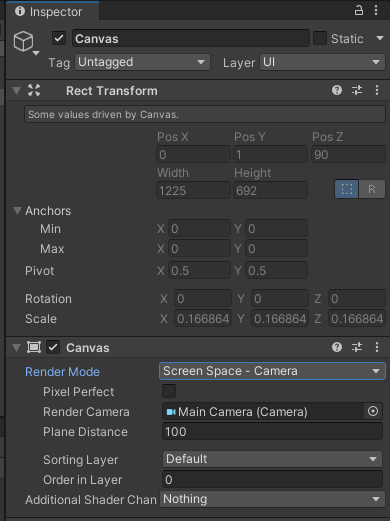This screenshot has height=521, width=390.
Task: Click Anchors Max X field
Action: [x=199, y=248]
